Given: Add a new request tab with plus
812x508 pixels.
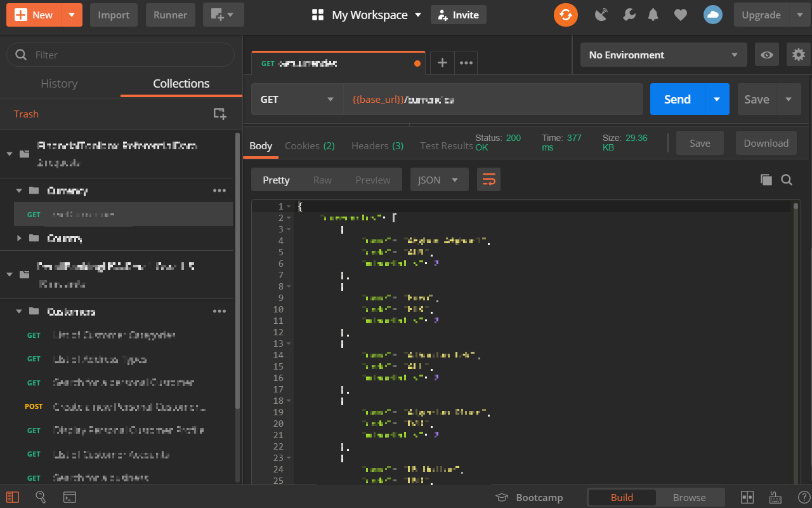Looking at the screenshot, I should coord(443,63).
